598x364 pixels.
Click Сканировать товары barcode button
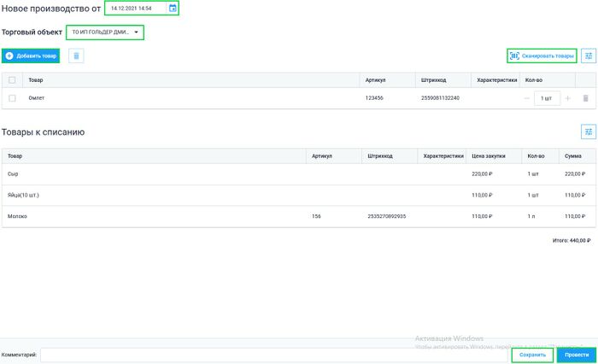pos(542,56)
